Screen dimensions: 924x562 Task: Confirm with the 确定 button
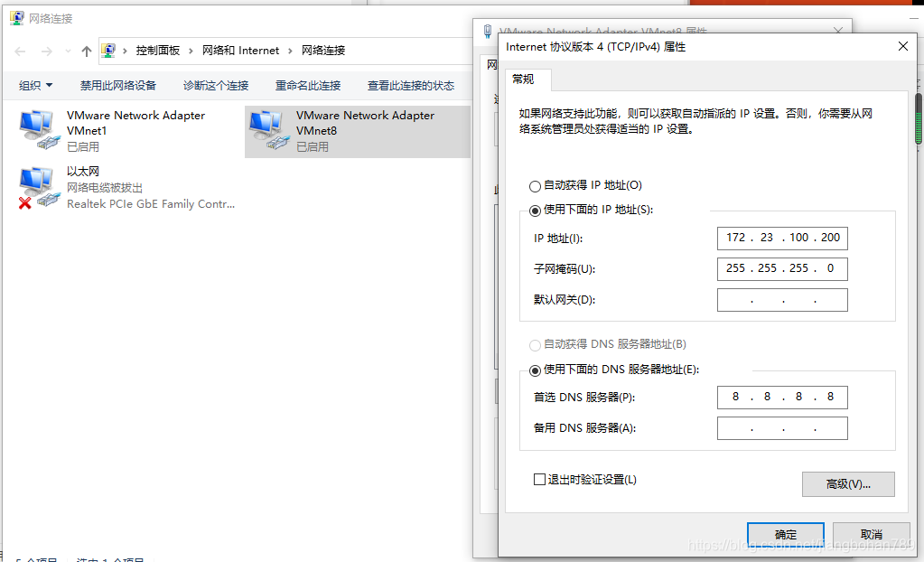point(786,534)
